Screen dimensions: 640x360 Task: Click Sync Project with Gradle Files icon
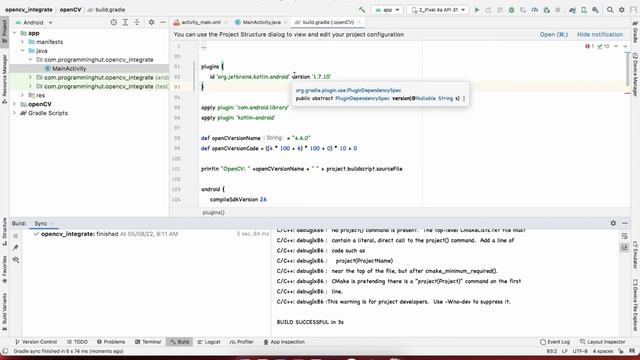point(572,10)
